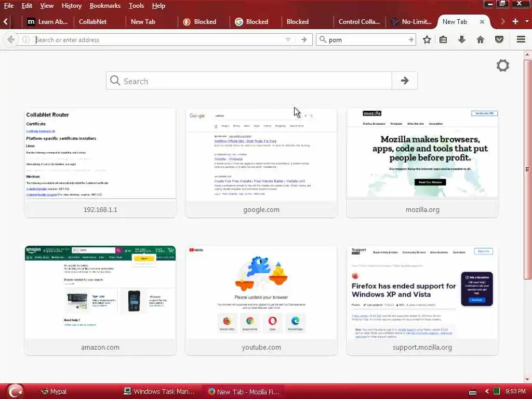Click the Start button on taskbar

16,392
